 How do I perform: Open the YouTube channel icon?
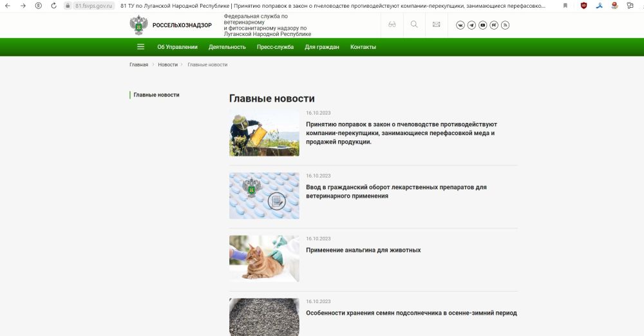click(483, 25)
